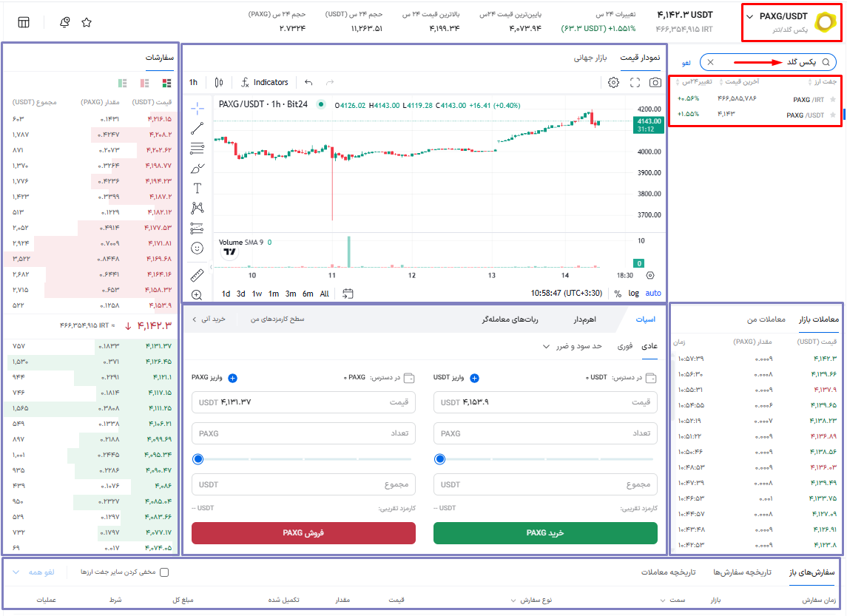
Task: Click the PAXG deposit plus icon
Action: point(232,378)
